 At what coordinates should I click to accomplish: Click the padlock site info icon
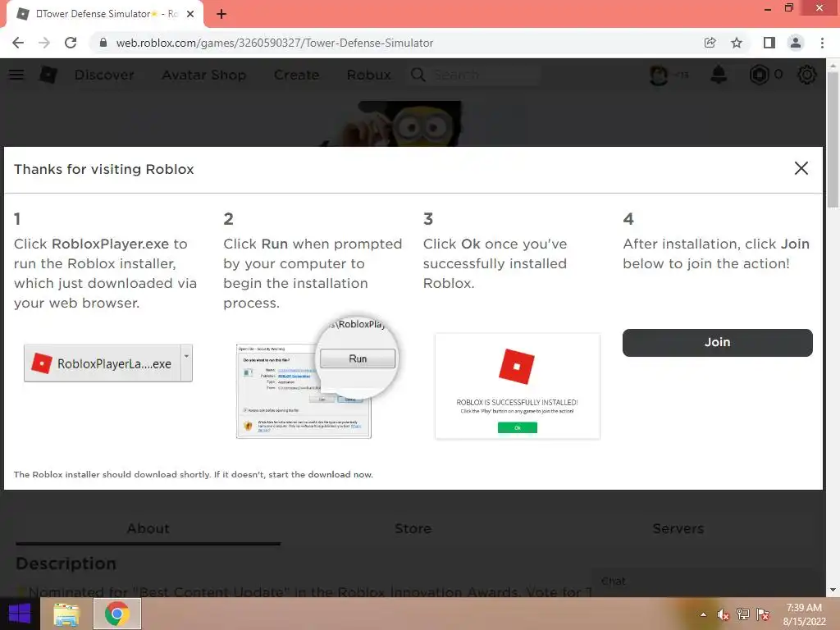coord(103,43)
